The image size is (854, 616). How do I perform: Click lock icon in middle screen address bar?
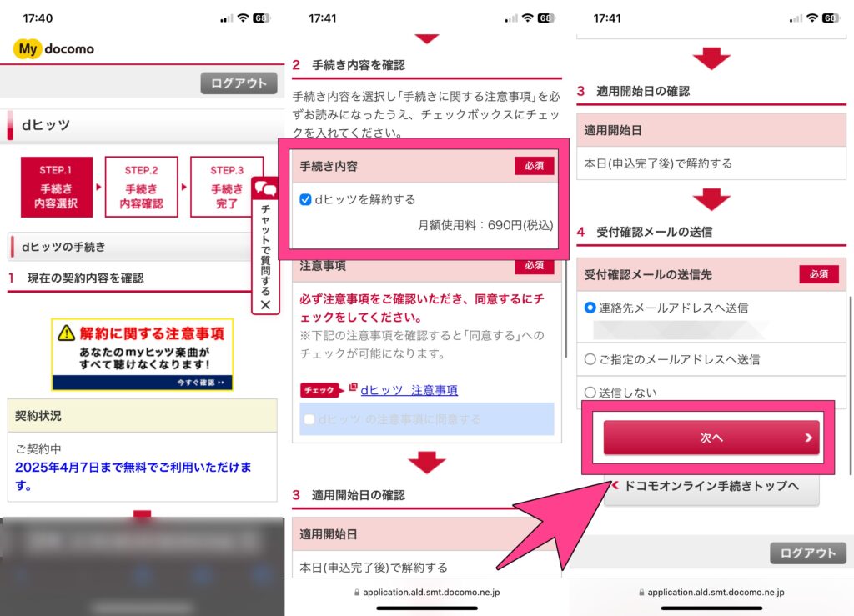tap(357, 592)
